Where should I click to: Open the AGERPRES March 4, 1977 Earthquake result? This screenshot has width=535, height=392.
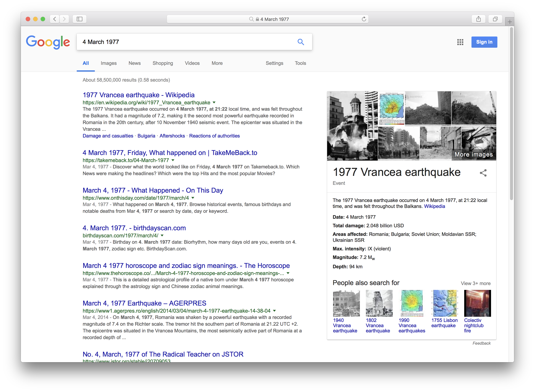(144, 303)
